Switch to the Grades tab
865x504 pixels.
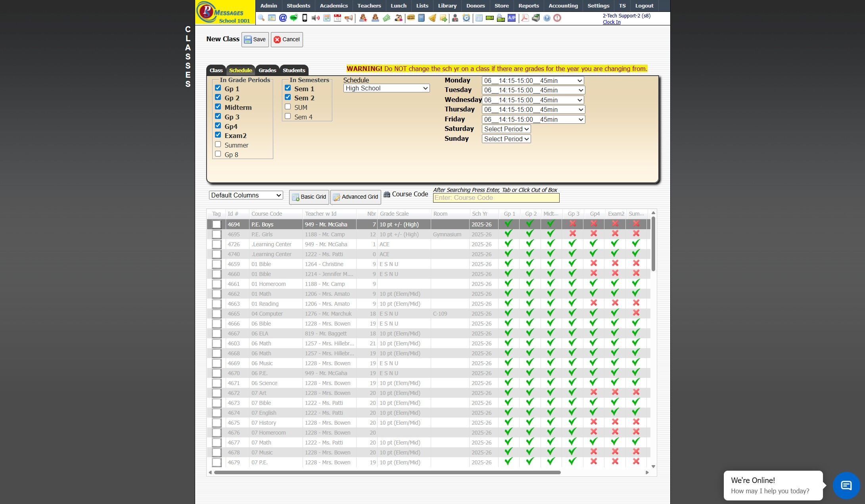pos(267,70)
